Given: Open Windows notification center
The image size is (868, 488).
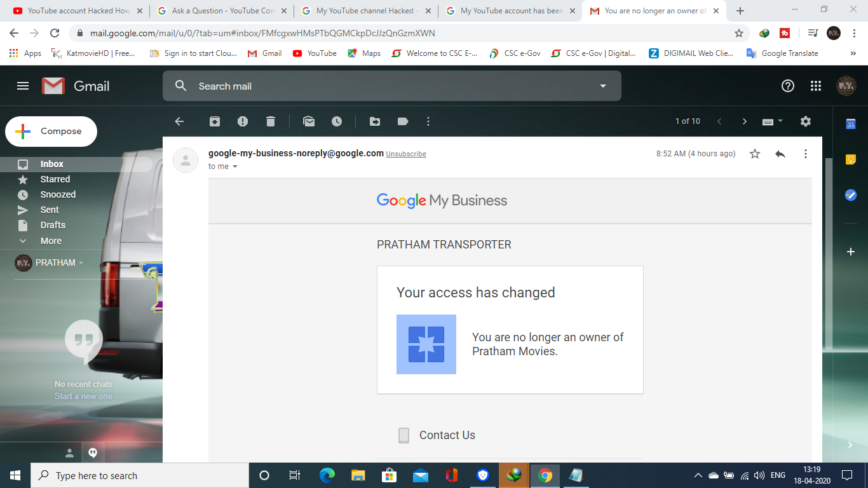Looking at the screenshot, I should click(846, 475).
